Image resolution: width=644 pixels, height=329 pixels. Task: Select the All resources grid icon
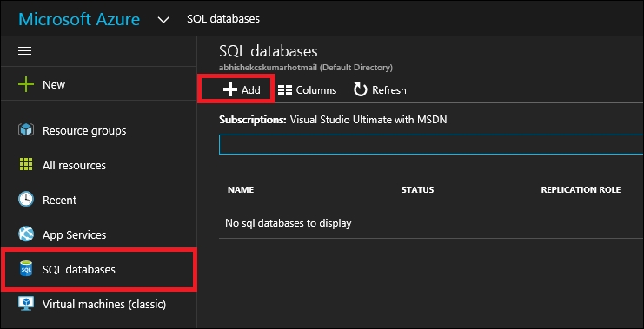(26, 165)
